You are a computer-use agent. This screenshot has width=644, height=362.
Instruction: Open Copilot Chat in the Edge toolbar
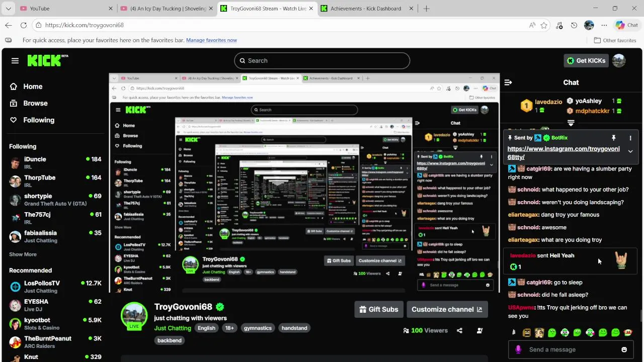626,25
